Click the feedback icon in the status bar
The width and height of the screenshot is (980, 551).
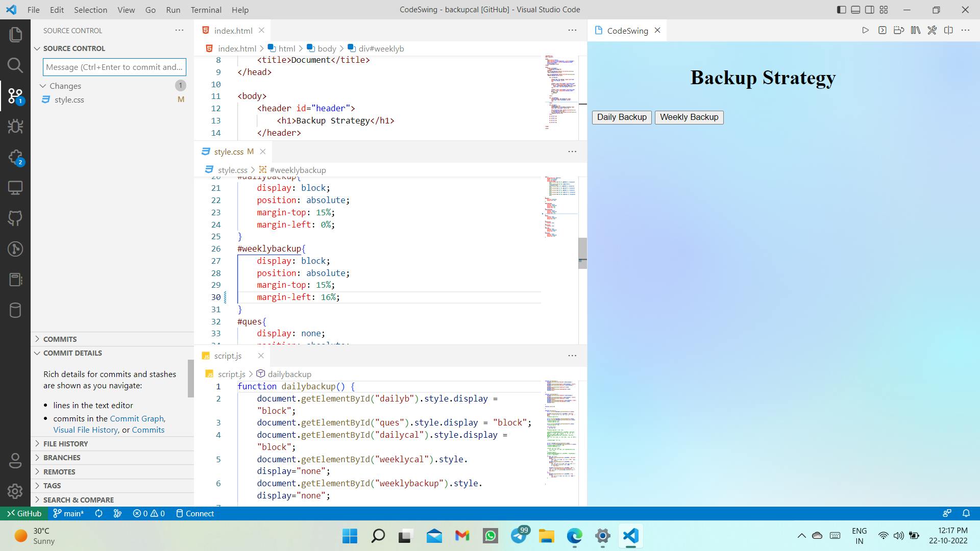947,514
